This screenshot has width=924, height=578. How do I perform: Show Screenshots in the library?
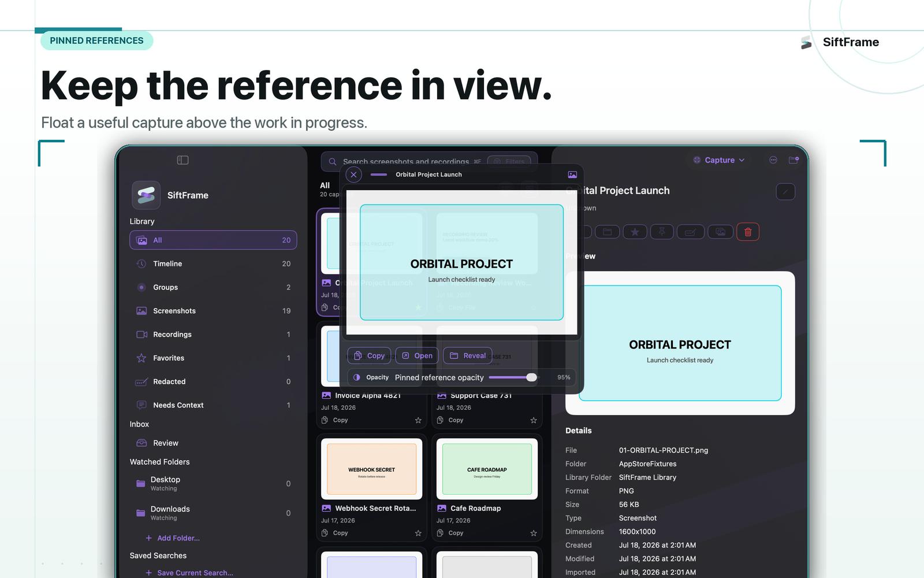pyautogui.click(x=213, y=311)
